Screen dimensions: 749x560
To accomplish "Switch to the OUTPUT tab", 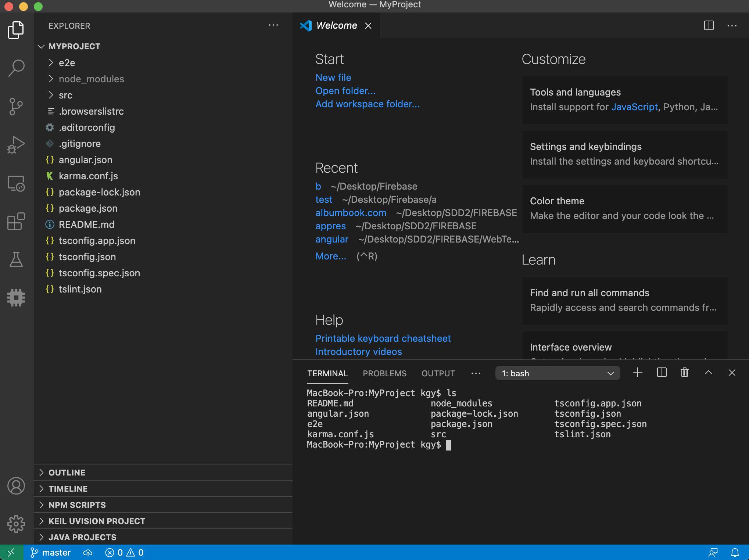I will 438,373.
